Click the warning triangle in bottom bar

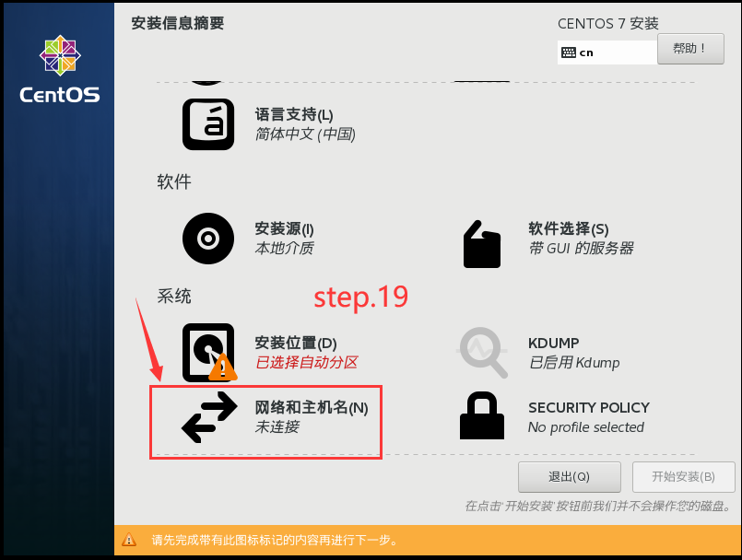pos(129,540)
